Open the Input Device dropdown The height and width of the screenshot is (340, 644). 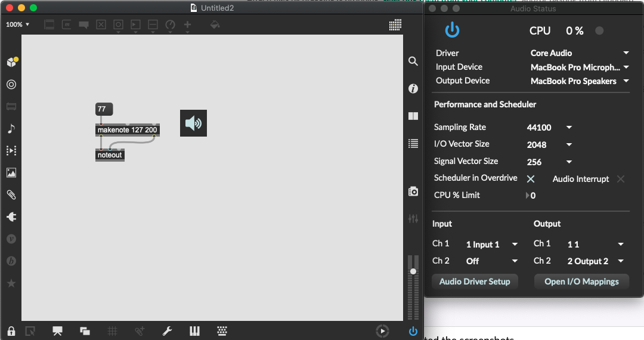(x=580, y=67)
